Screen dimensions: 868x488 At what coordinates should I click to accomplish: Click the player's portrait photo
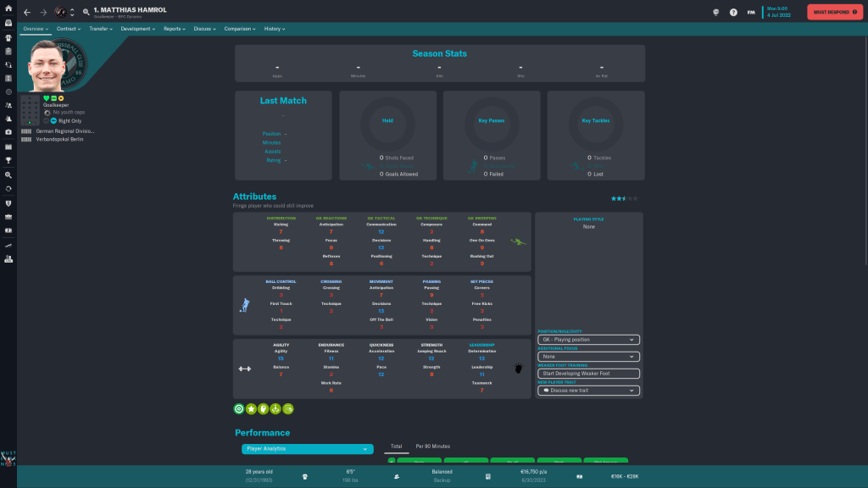click(51, 67)
